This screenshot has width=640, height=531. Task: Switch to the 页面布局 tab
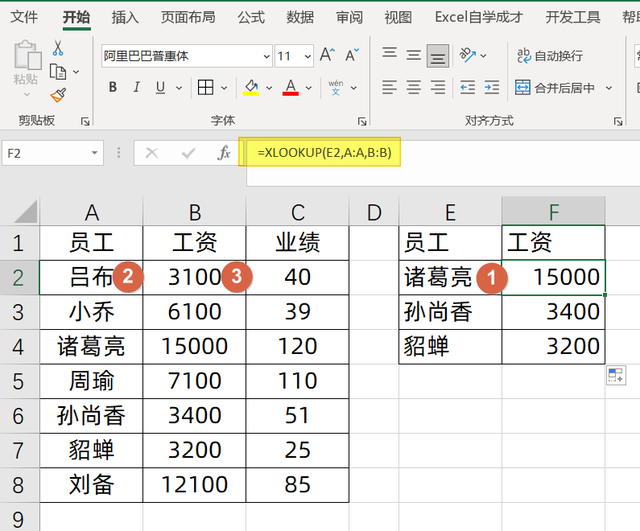[x=188, y=17]
